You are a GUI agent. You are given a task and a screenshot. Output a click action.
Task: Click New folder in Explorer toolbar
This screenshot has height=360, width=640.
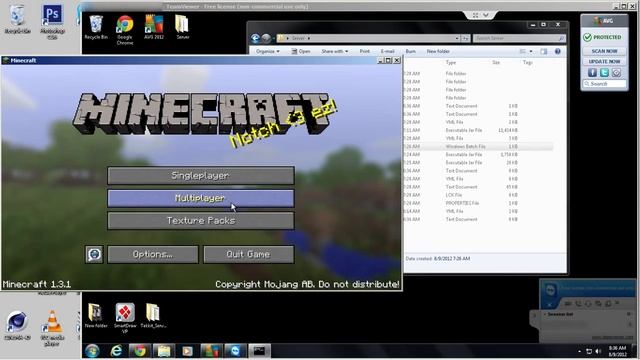click(x=438, y=51)
